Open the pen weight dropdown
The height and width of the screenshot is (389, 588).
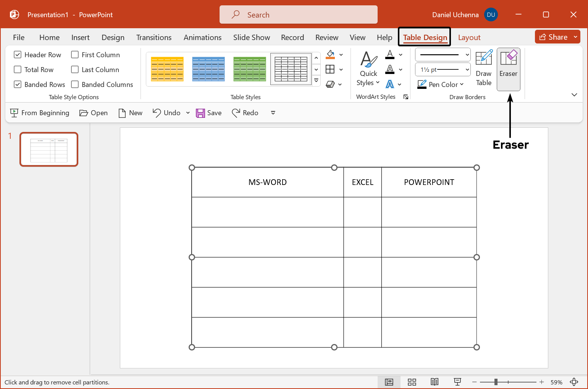(443, 70)
